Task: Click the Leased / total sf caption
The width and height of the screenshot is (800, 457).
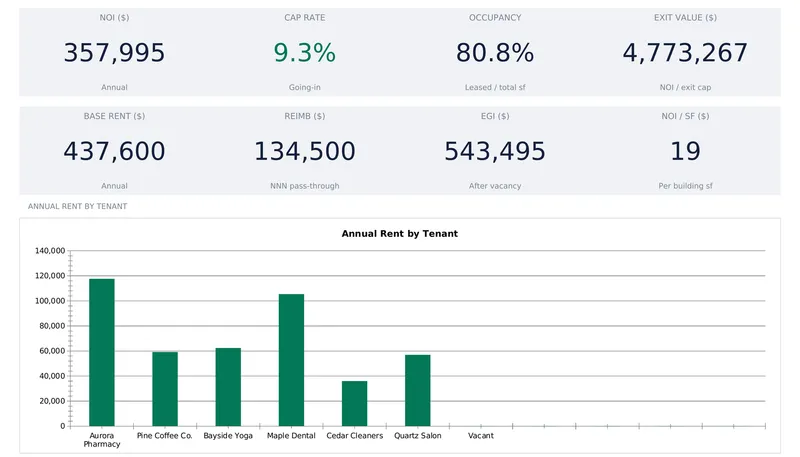Action: click(495, 87)
